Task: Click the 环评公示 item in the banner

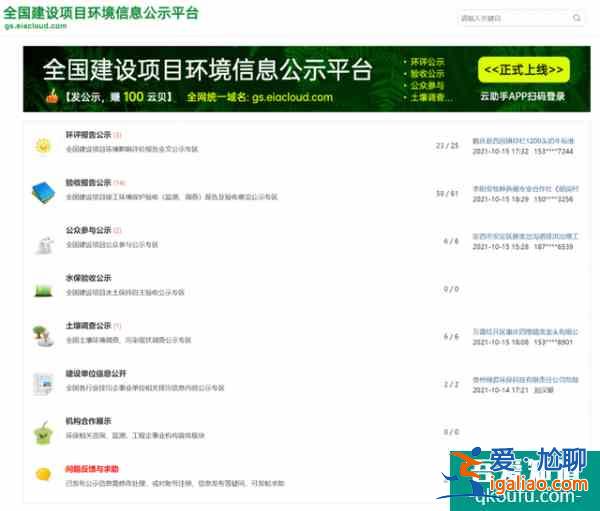Action: [x=427, y=62]
